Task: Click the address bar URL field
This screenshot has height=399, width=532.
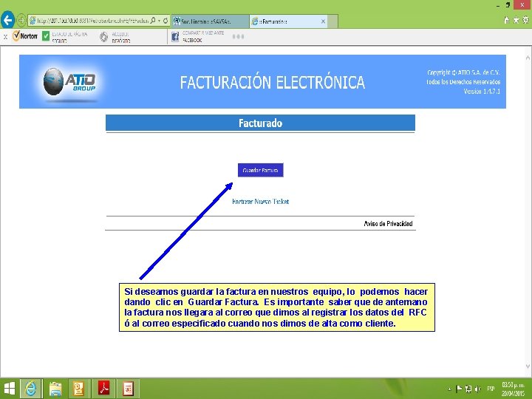Action: [x=92, y=21]
